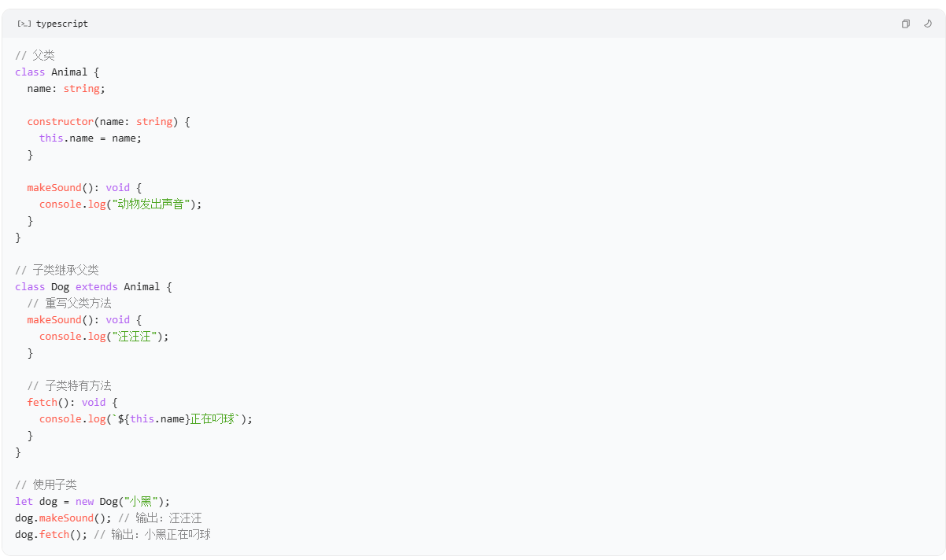946x560 pixels.
Task: Click the '// 子类特有方法' comment
Action: [x=69, y=385]
